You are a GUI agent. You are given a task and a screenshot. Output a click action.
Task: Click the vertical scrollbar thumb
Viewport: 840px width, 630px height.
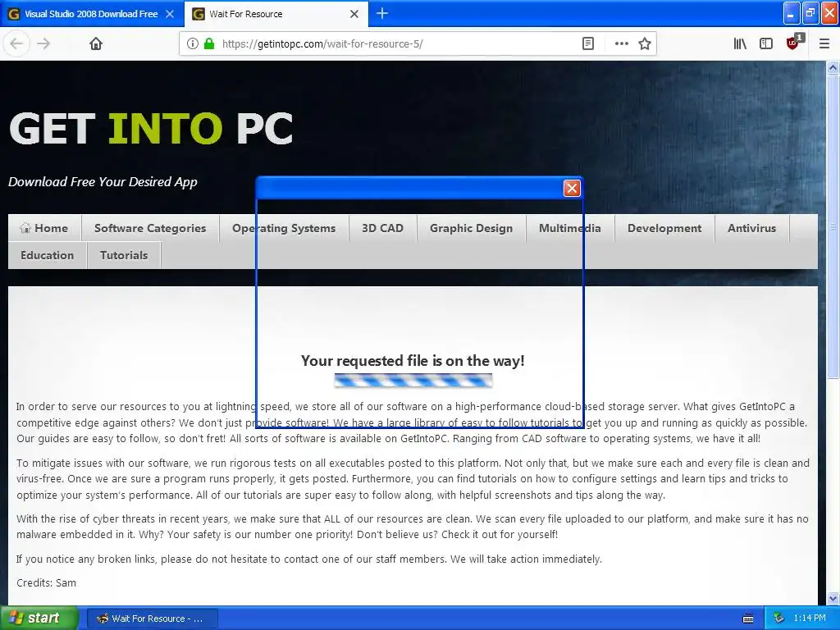coord(833,226)
